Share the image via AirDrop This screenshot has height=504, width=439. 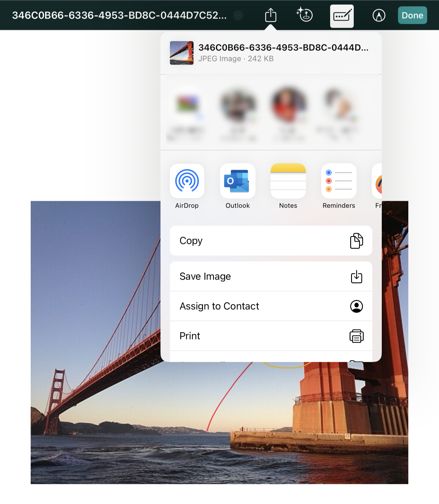point(187,181)
